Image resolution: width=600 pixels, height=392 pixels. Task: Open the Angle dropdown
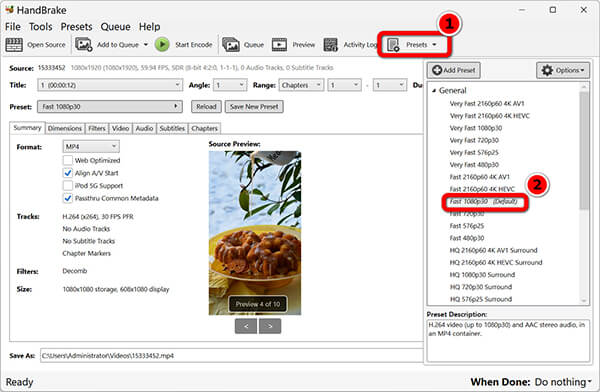(230, 85)
